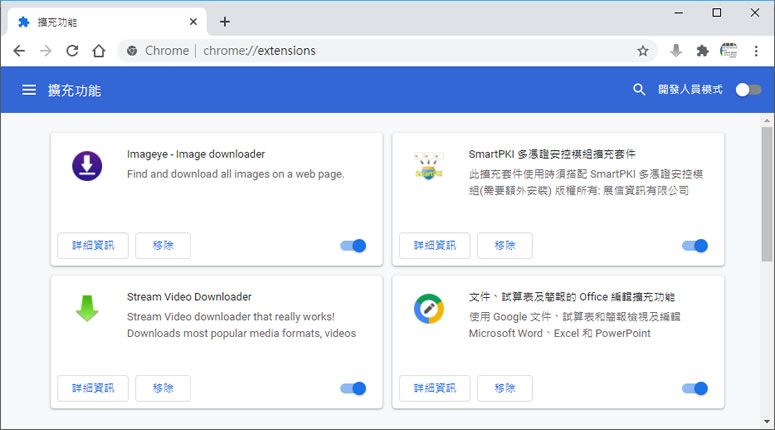This screenshot has height=430, width=775.
Task: Disable the SmartPKI extension toggle
Action: pos(694,246)
